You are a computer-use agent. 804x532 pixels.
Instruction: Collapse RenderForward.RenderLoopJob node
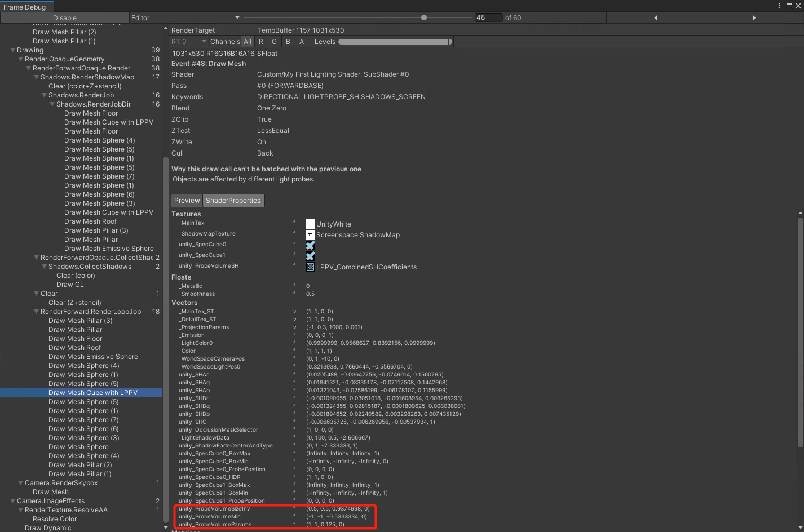coord(36,312)
